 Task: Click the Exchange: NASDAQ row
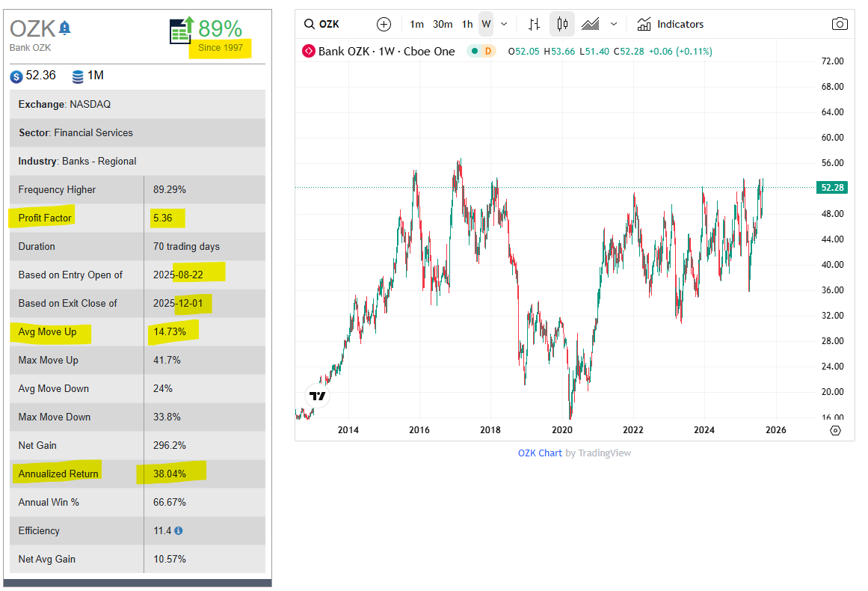tap(138, 104)
